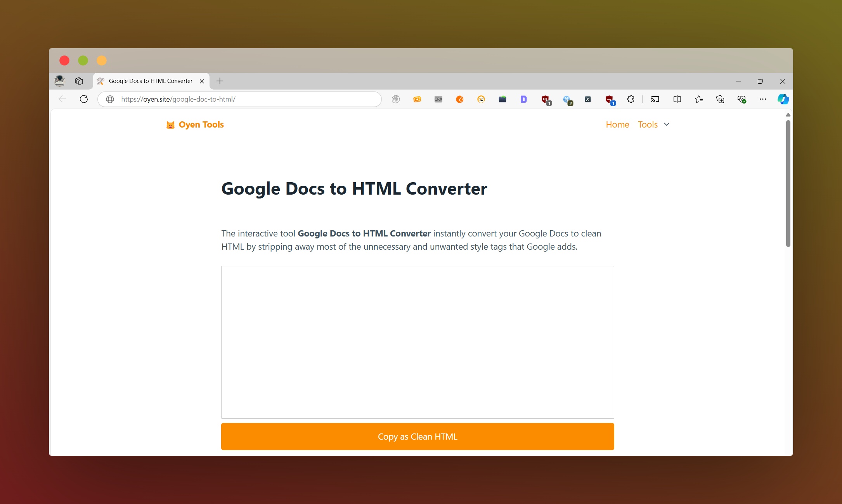This screenshot has height=504, width=842.
Task: Select the Google Docs to HTML Converter tab
Action: tap(151, 81)
